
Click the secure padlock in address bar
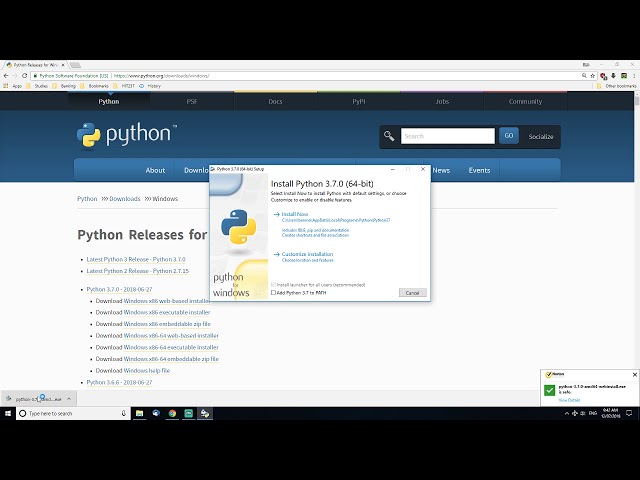(x=36, y=76)
